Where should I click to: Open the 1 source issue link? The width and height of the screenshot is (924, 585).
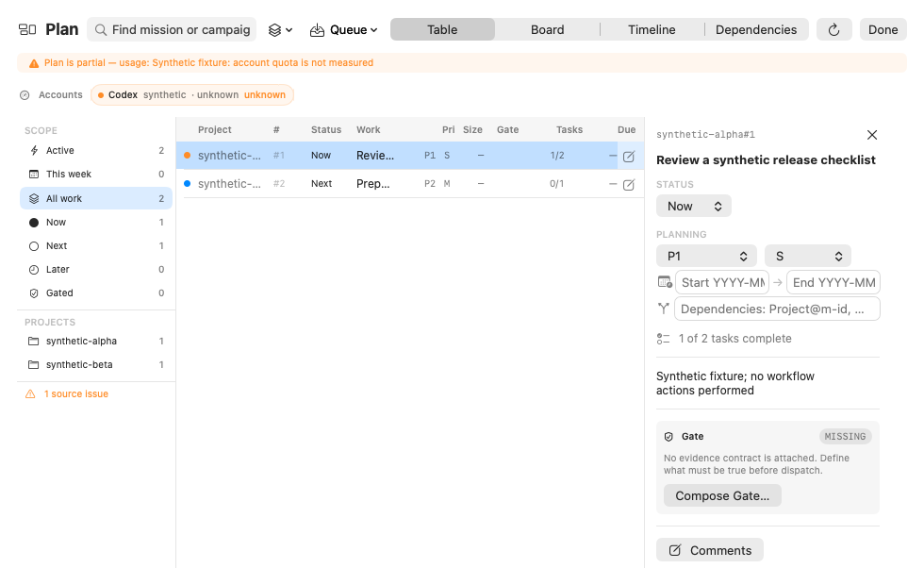[67, 394]
